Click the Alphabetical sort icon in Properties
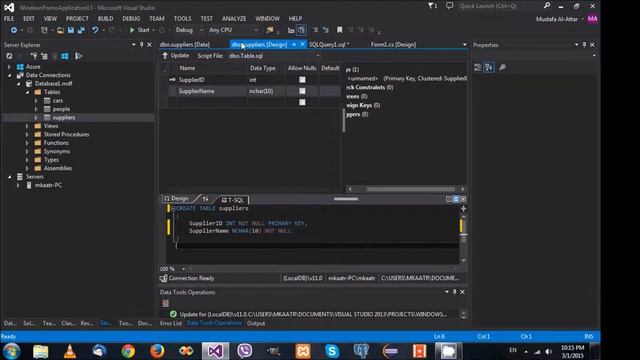Screen dimensions: 640x360 click(489, 67)
